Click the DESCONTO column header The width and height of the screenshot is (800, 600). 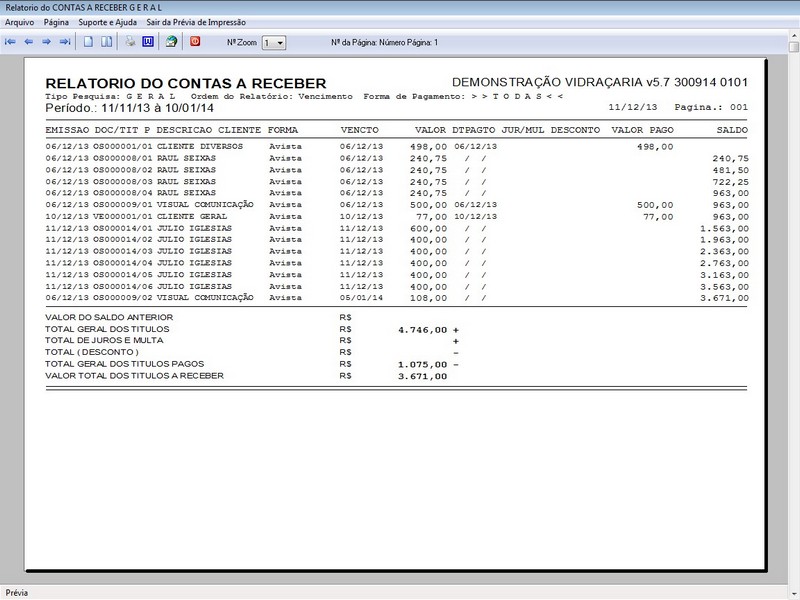pos(575,130)
